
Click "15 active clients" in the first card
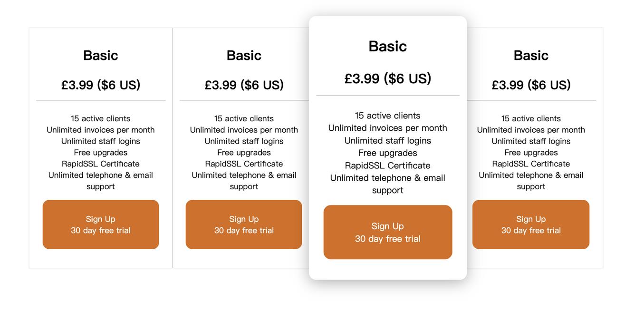coord(101,118)
